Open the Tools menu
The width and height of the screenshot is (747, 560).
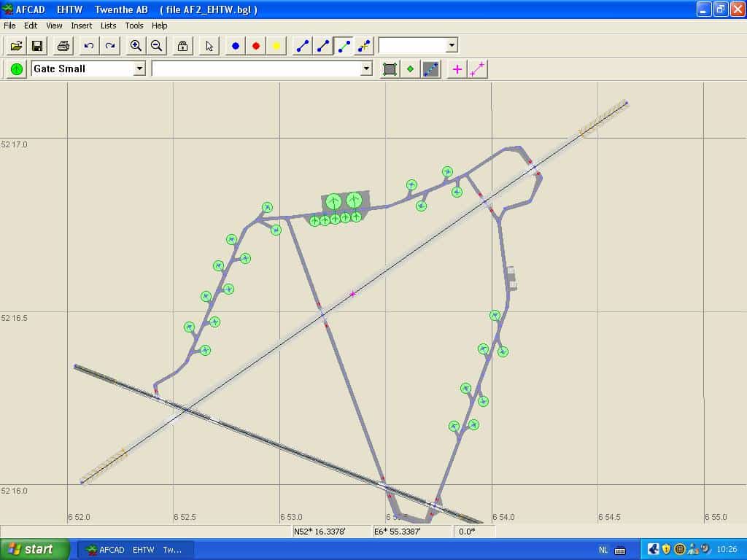[134, 26]
